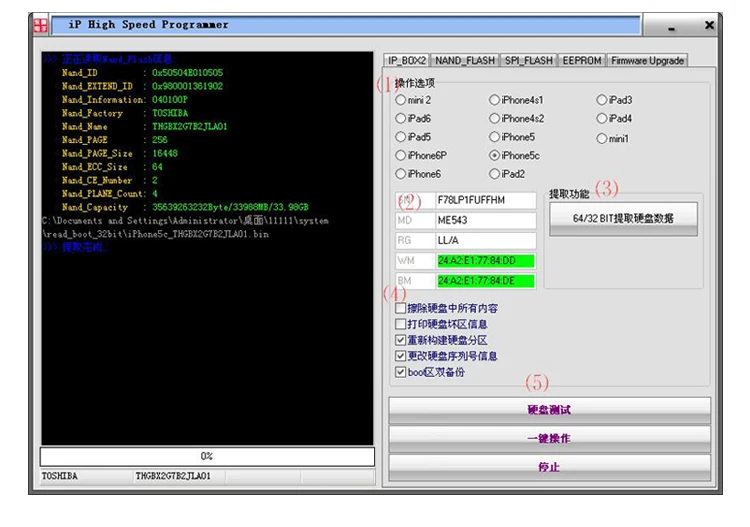The width and height of the screenshot is (750, 527).
Task: Click the 64/32 BIT提取硬盘数据 button
Action: pos(623,219)
